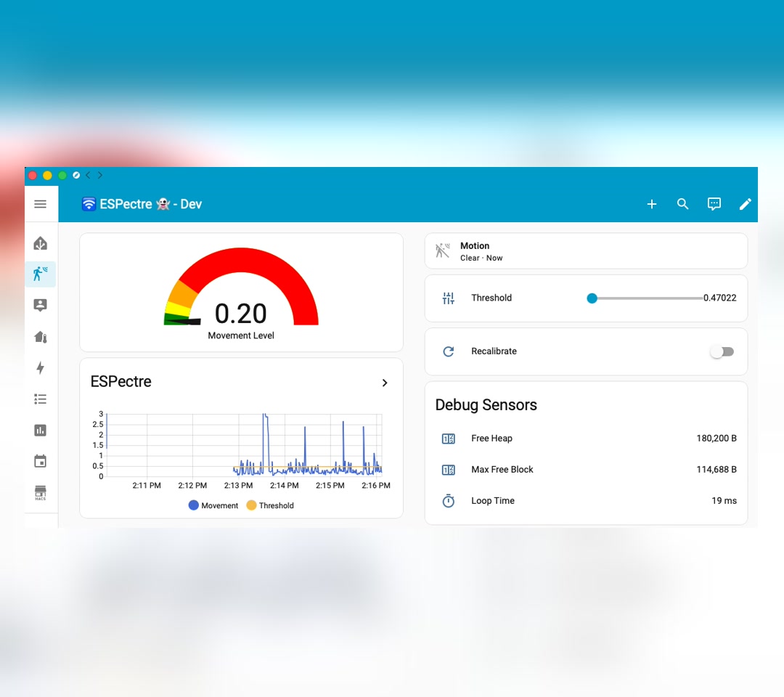Open the History chart icon
Screen dimensions: 784x697
coord(41,430)
